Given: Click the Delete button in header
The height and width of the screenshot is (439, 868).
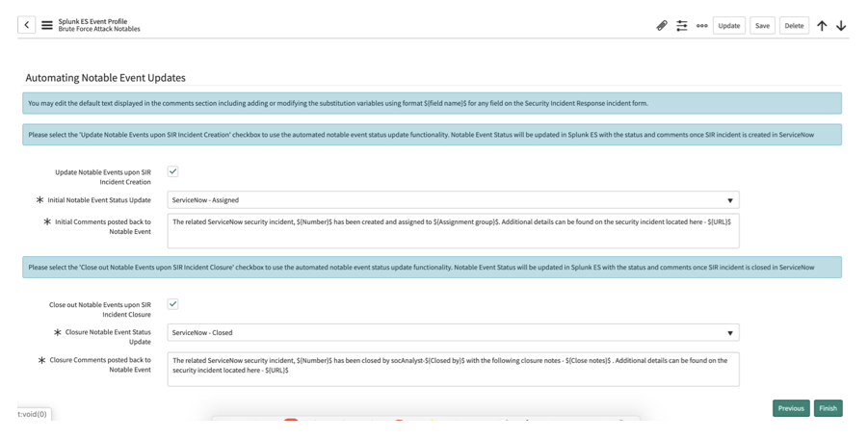Looking at the screenshot, I should click(x=794, y=25).
